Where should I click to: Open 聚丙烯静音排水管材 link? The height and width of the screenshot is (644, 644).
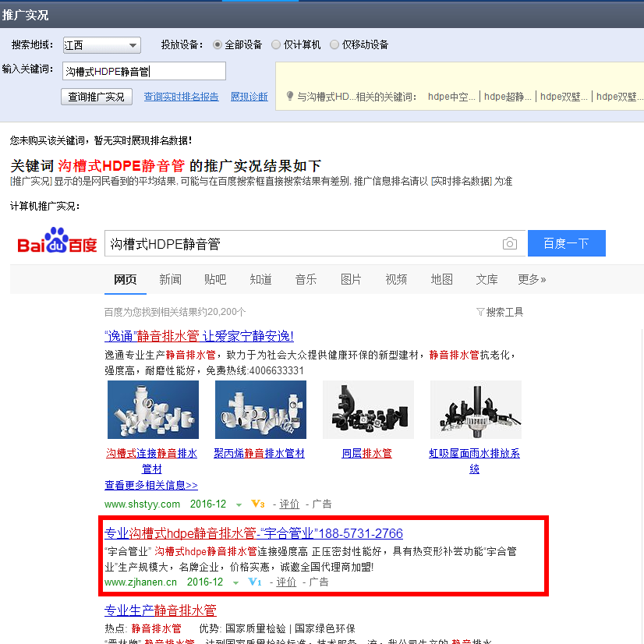tap(259, 454)
